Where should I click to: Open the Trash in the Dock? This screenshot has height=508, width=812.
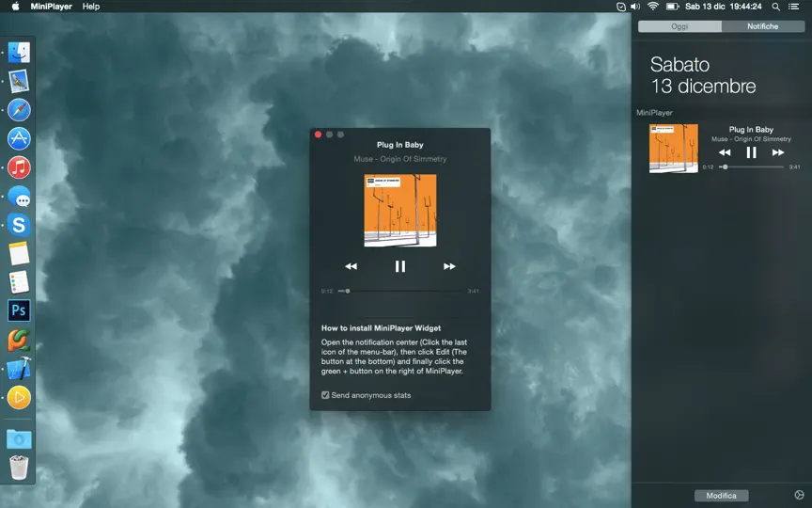(x=19, y=468)
